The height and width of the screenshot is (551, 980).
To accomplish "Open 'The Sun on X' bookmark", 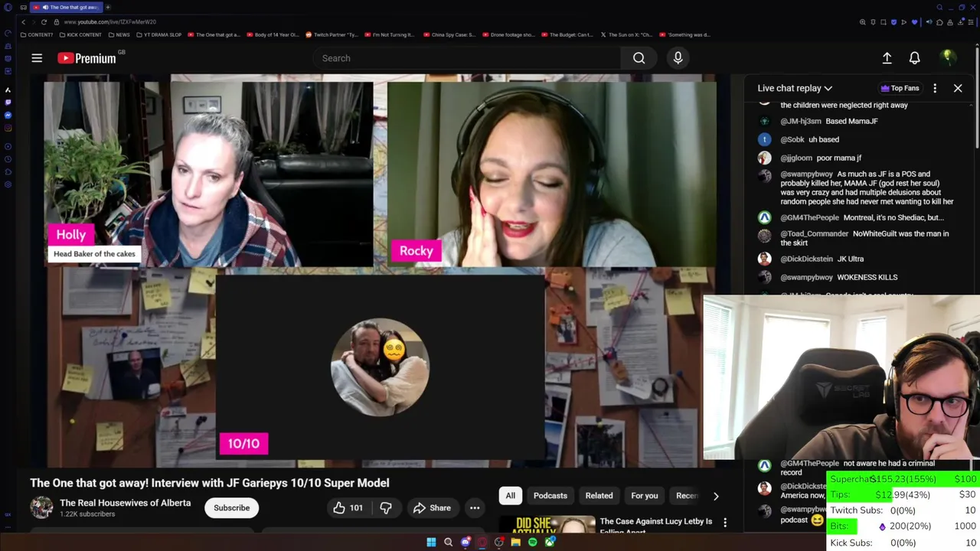I will (626, 34).
